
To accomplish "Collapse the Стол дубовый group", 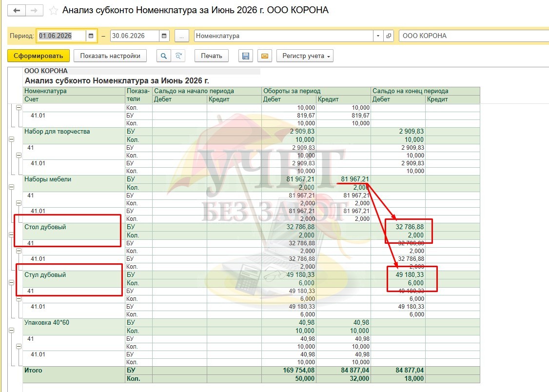I will (x=12, y=235).
